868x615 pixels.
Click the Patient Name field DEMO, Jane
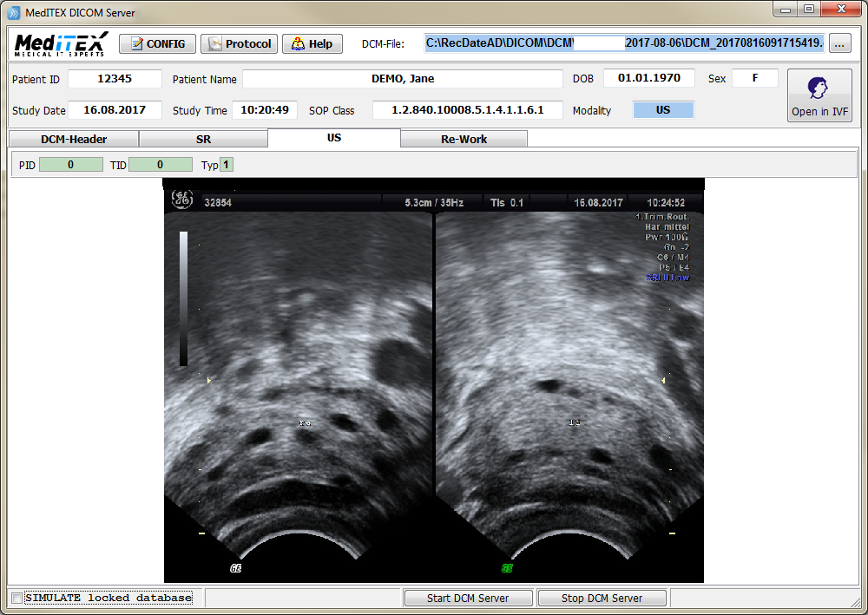403,79
